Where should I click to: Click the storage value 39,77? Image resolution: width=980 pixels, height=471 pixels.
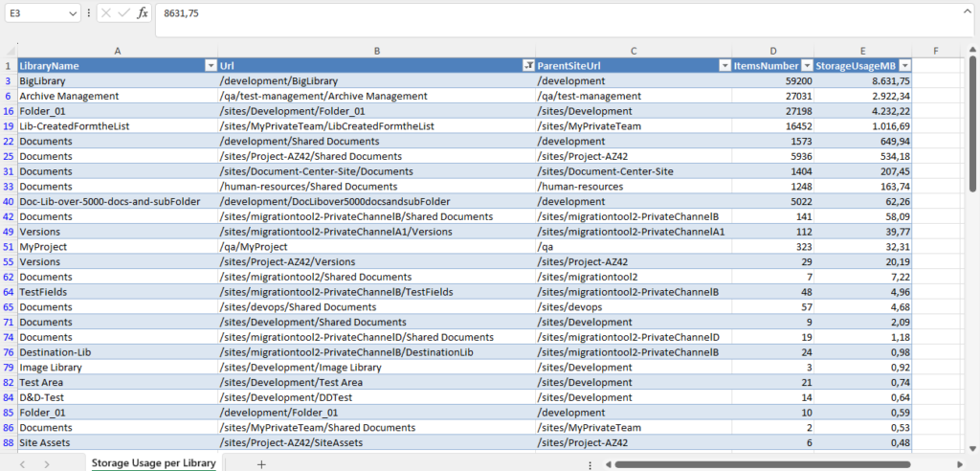862,232
